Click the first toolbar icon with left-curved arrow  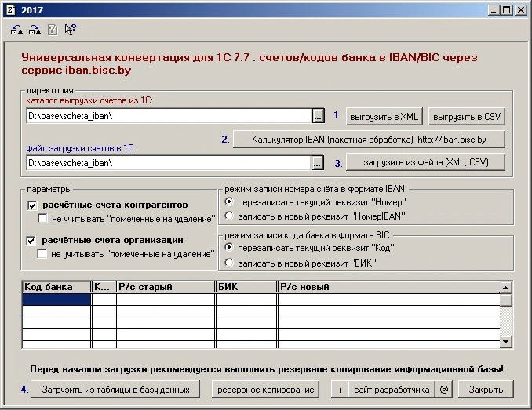pos(17,31)
